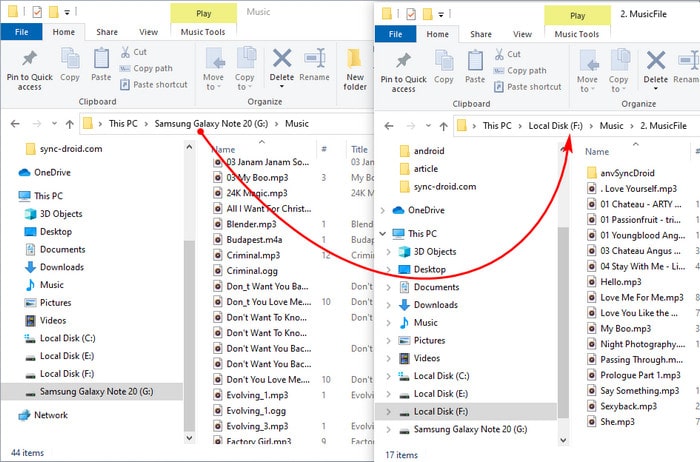The width and height of the screenshot is (700, 462).
Task: Click Copy path in right window ribbon
Action: [x=520, y=71]
